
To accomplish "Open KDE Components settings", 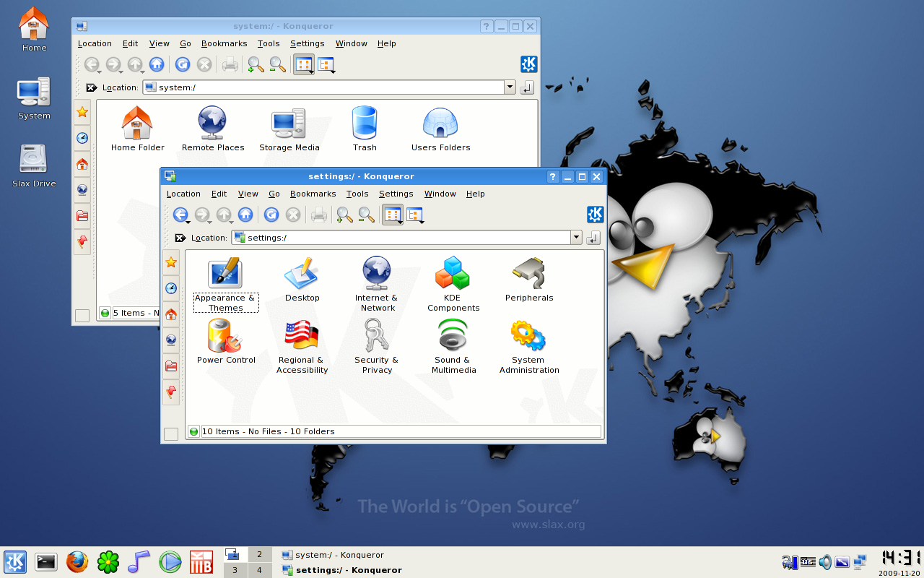I will pos(453,275).
